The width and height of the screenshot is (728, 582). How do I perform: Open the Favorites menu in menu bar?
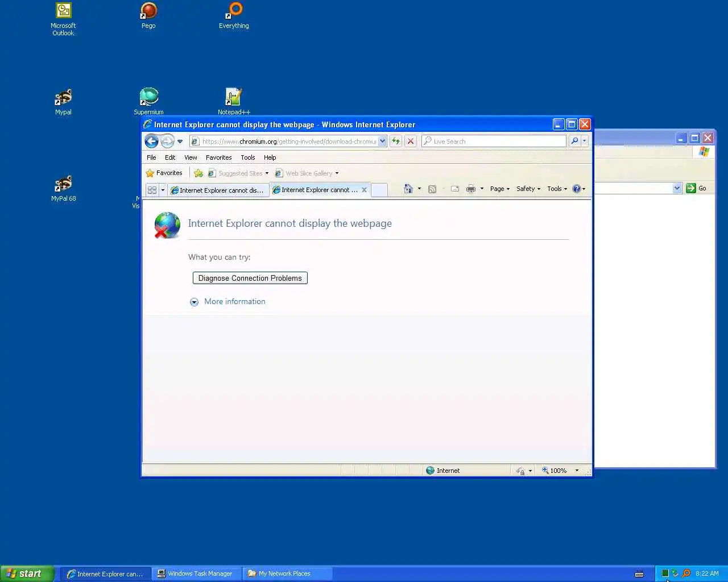218,157
